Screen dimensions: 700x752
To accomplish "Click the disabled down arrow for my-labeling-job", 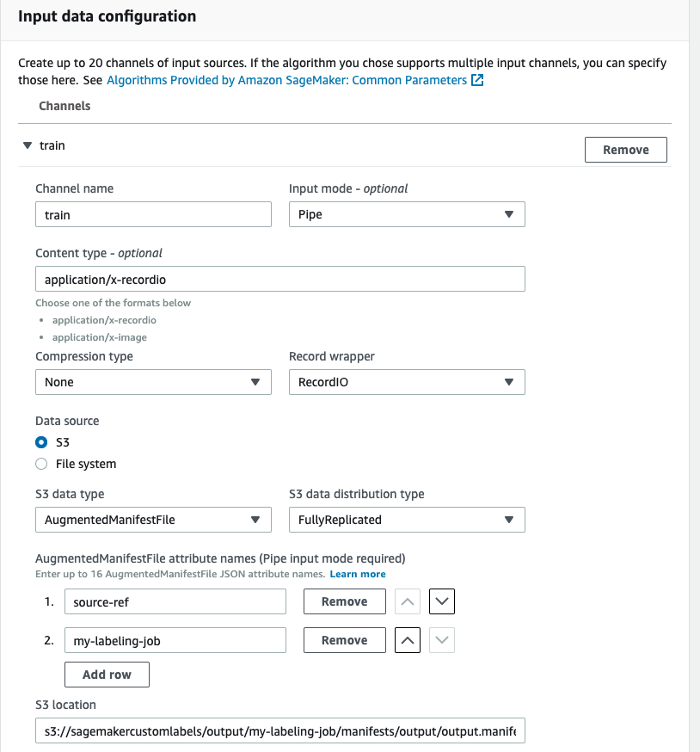I will pos(442,640).
